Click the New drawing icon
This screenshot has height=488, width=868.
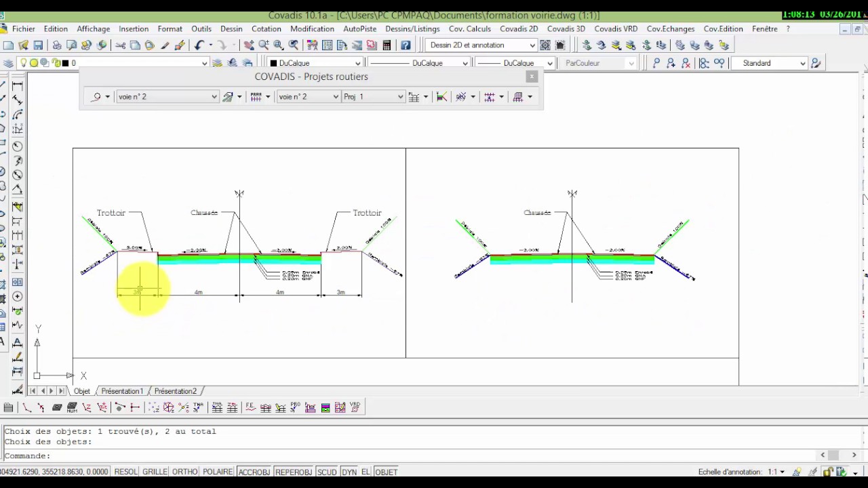click(x=8, y=45)
